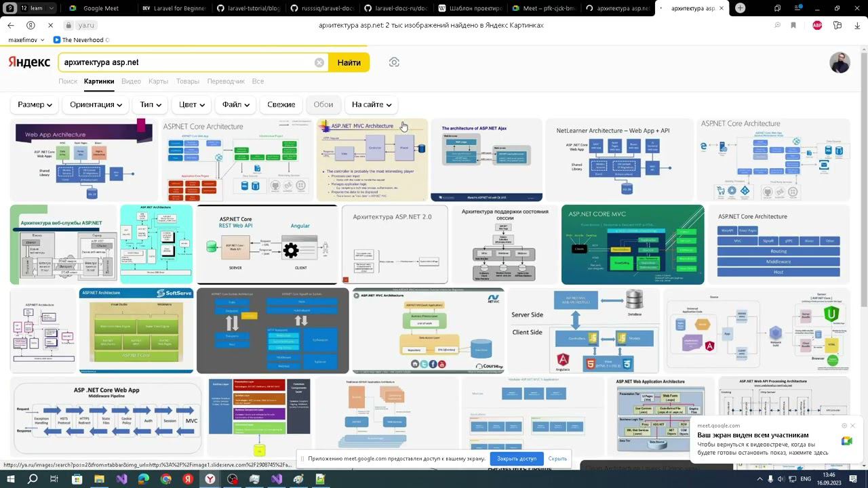Click the Yandex logo
The height and width of the screenshot is (488, 868).
(x=29, y=62)
